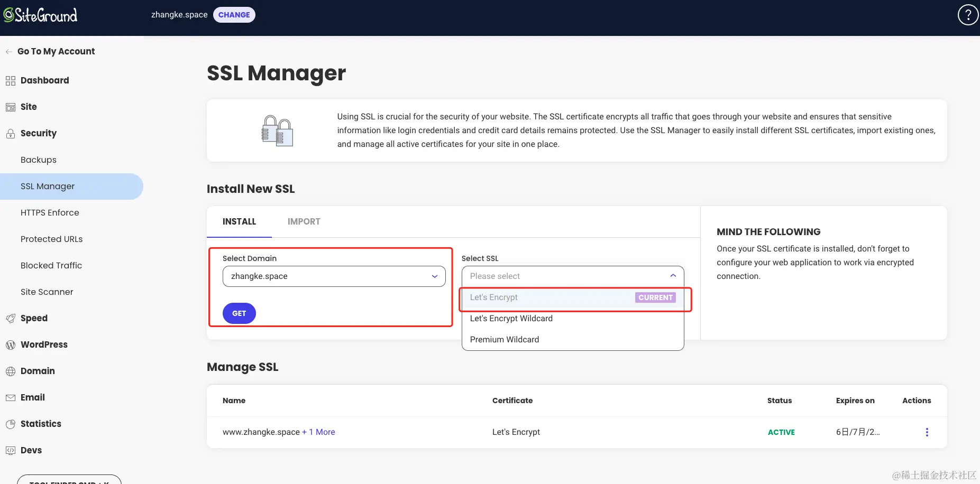Image resolution: width=980 pixels, height=484 pixels.
Task: Click the padlocks illustration in the info card
Action: click(277, 131)
